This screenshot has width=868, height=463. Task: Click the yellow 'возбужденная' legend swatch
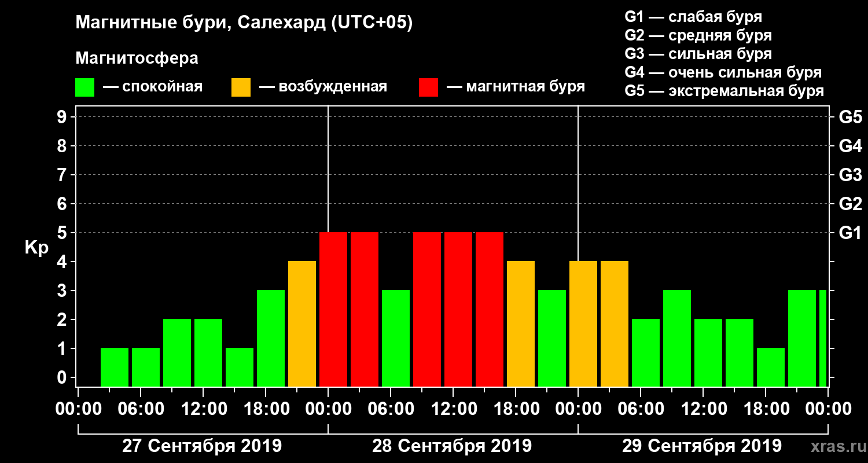pos(241,87)
